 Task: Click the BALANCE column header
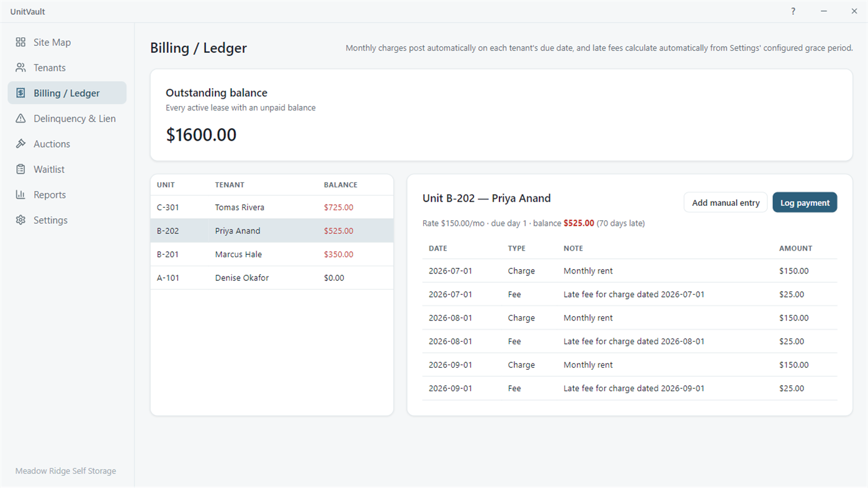pos(341,185)
